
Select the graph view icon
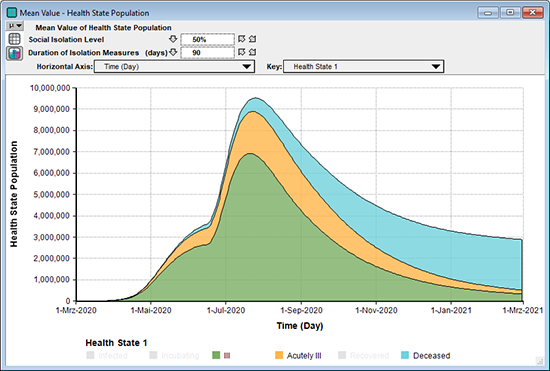pos(14,53)
